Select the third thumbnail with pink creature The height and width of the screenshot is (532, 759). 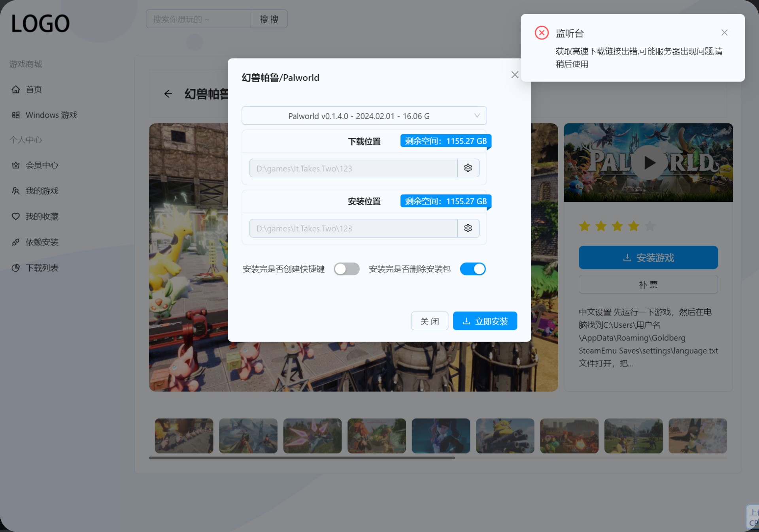point(312,436)
